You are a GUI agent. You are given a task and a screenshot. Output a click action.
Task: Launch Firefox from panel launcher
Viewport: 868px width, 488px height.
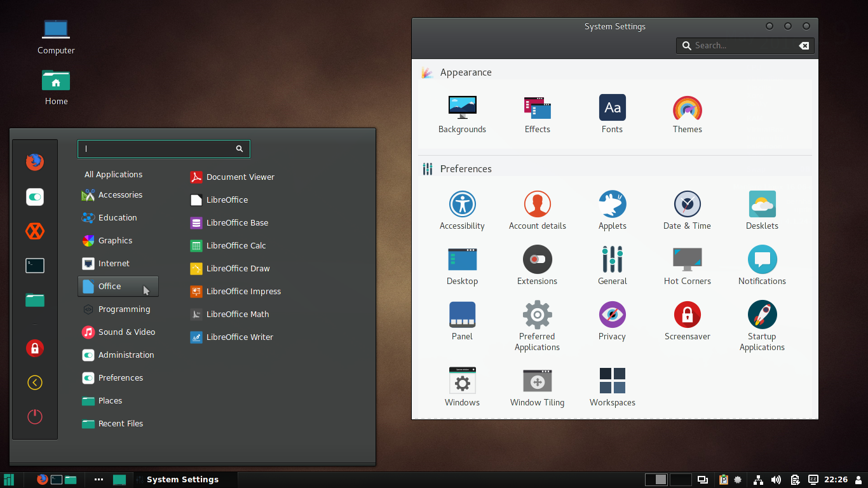click(x=43, y=480)
